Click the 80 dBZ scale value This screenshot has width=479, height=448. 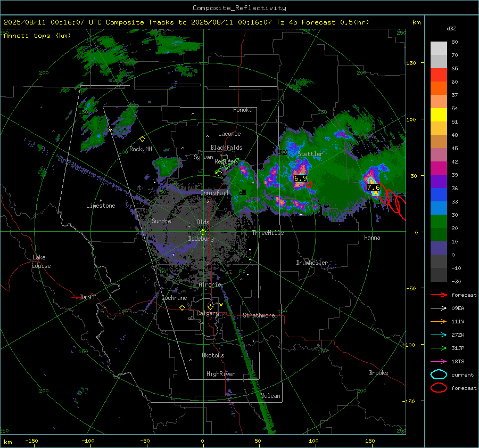coord(455,42)
